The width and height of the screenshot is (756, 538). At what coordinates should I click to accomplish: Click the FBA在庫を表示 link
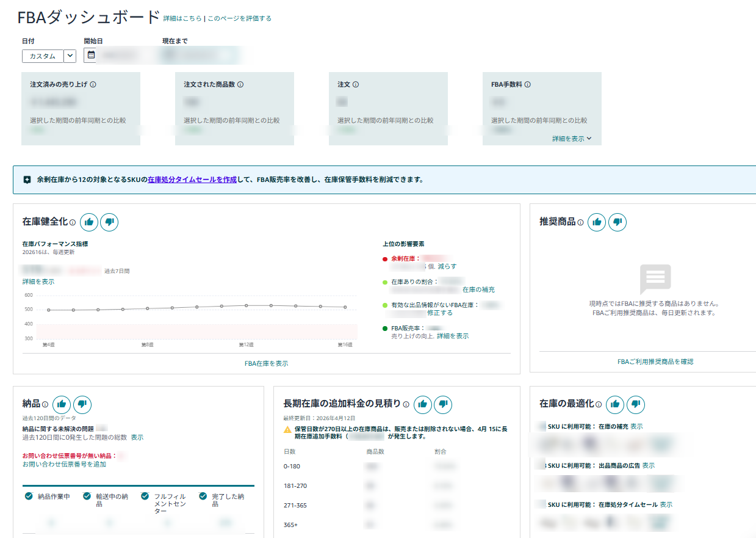[x=266, y=363]
